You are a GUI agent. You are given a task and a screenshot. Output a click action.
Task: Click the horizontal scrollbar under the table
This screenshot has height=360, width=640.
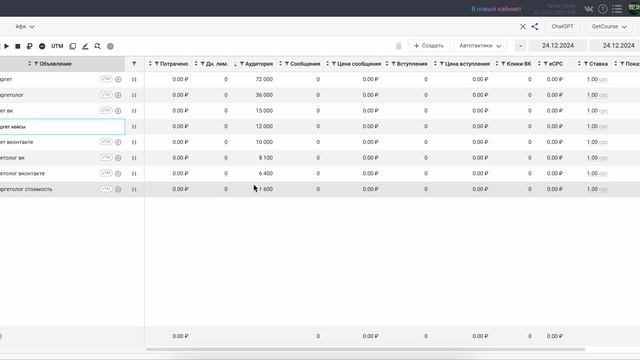[365, 349]
